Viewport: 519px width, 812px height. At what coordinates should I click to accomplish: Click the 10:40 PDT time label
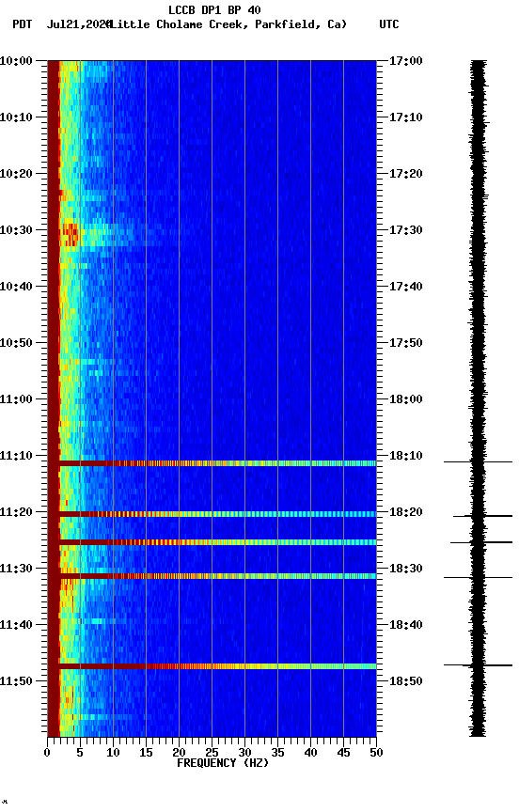click(16, 287)
